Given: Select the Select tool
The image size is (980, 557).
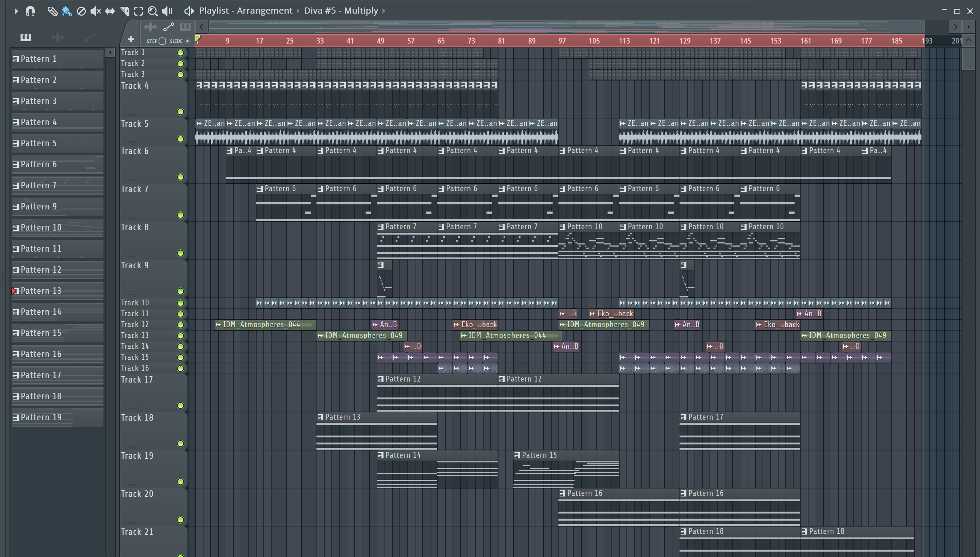Looking at the screenshot, I should tap(138, 11).
